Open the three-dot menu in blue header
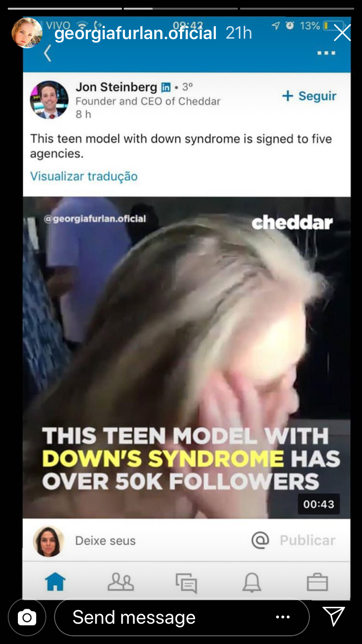This screenshot has height=644, width=362. (326, 53)
